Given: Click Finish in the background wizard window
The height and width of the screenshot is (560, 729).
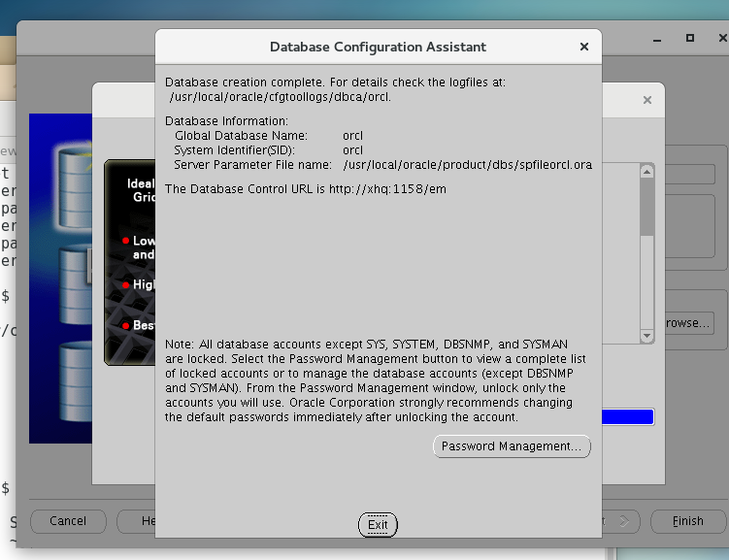Looking at the screenshot, I should pyautogui.click(x=688, y=521).
